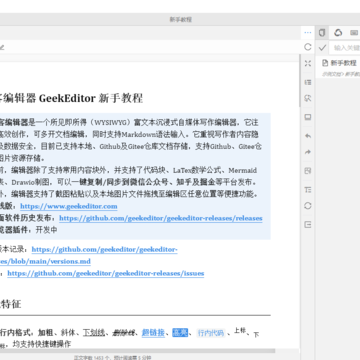Image resolution: width=360 pixels, height=360 pixels.
Task: Open the geekeditor-releases/issues link
Action: 106,273
